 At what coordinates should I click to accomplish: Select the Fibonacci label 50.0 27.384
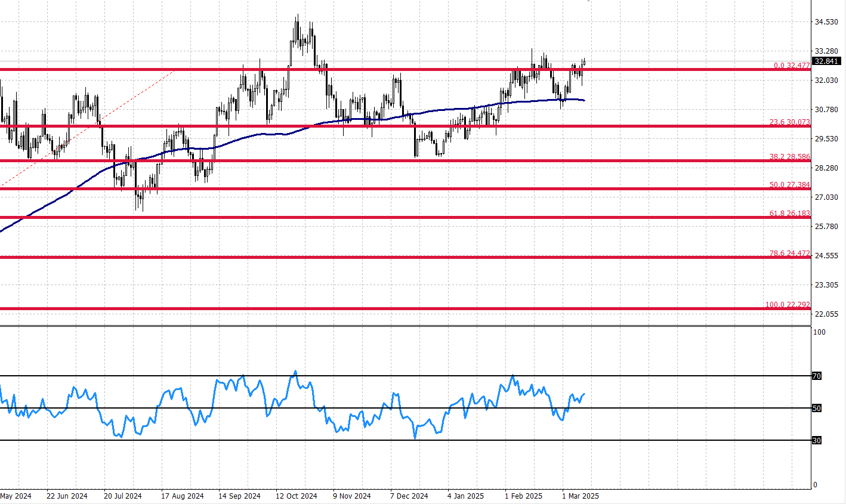pyautogui.click(x=789, y=185)
